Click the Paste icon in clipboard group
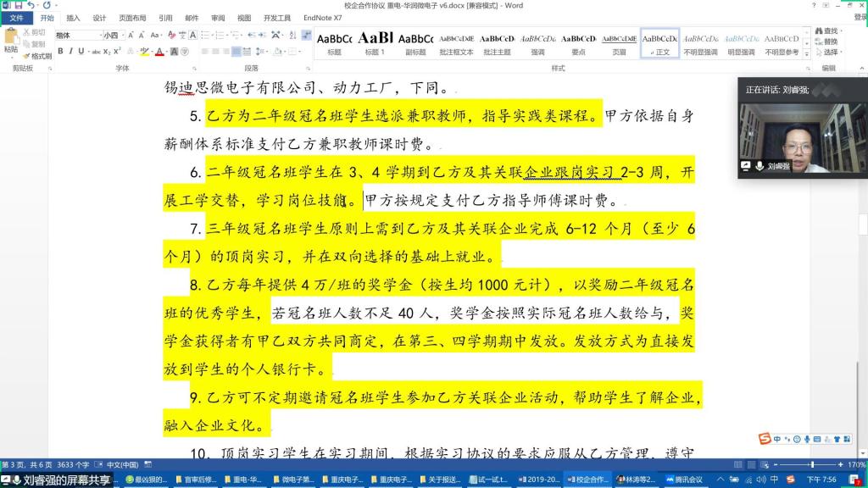Screen dimensions: 868x488 [11, 39]
